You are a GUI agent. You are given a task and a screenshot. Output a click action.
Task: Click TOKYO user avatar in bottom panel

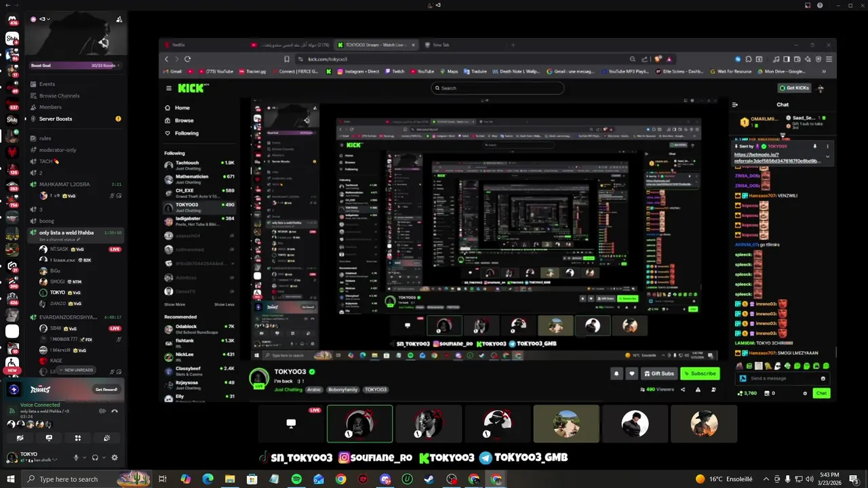12,457
